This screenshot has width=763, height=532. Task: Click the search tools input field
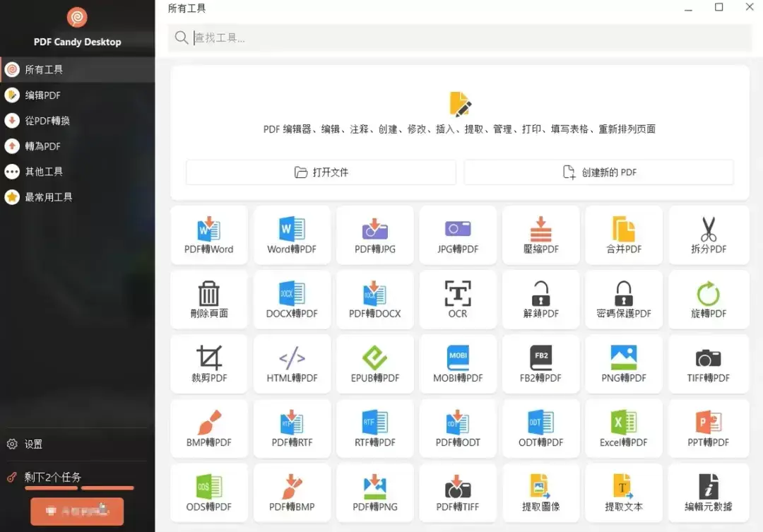(459, 37)
